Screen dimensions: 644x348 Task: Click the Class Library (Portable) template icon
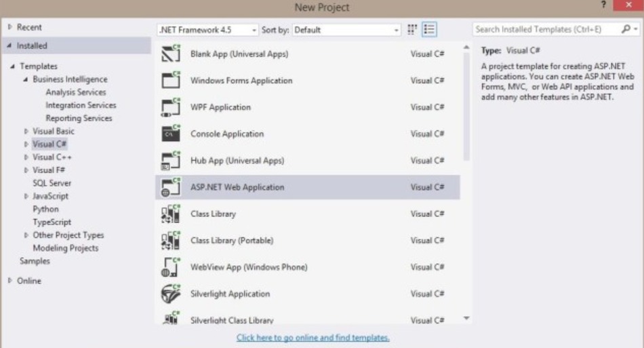click(x=171, y=241)
